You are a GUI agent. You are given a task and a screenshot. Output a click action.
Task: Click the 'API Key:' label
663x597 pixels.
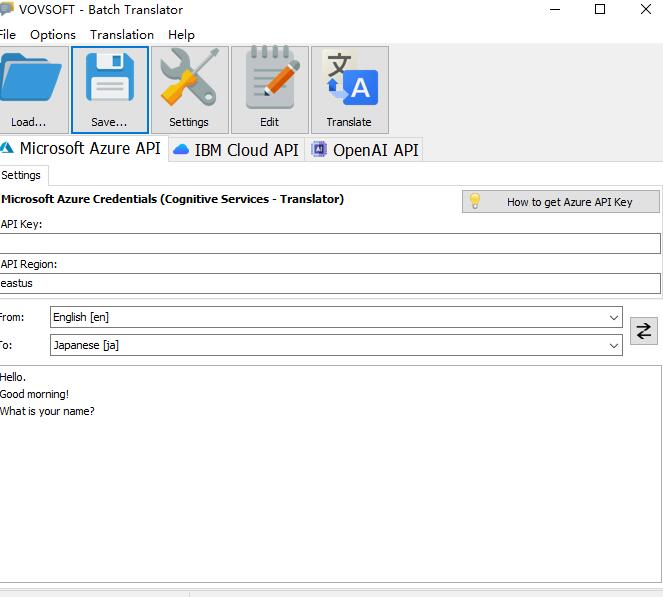21,224
